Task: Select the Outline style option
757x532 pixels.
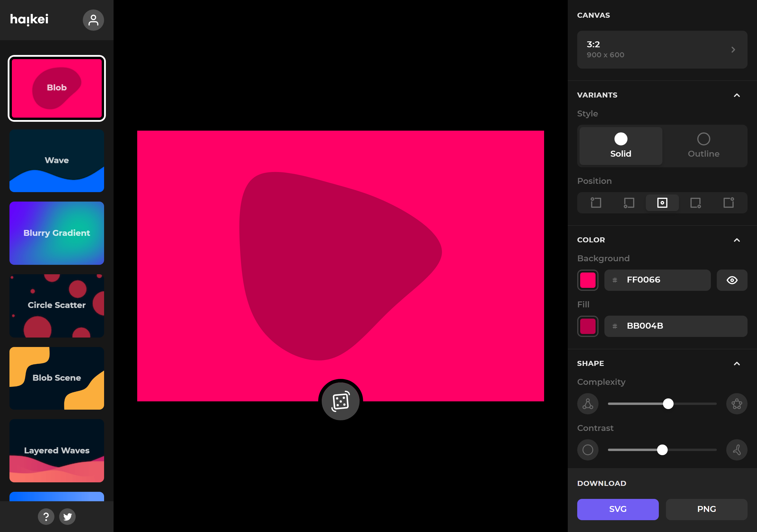Action: (x=703, y=146)
